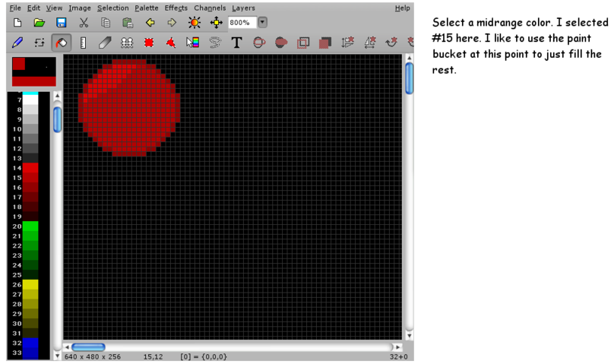614x364 pixels.
Task: Expand the zoom level dropdown arrow
Action: 263,23
